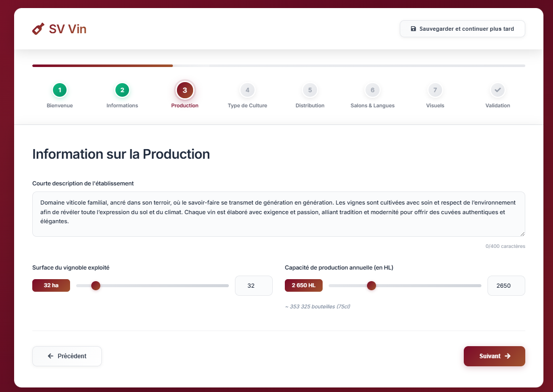Click the numbered circle for Informations step
The image size is (553, 392).
[122, 90]
